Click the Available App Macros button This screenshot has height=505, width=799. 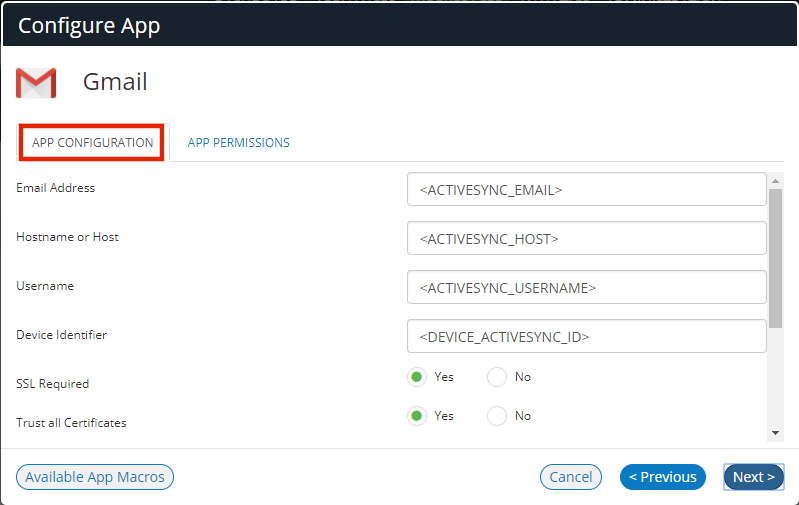[x=95, y=477]
